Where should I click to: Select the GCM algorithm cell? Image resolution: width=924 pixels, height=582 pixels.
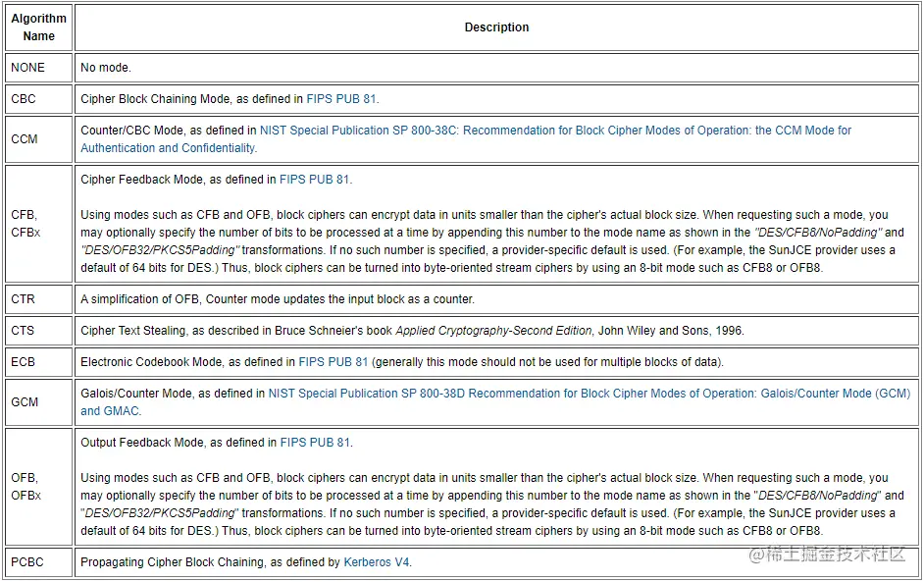[x=39, y=402]
